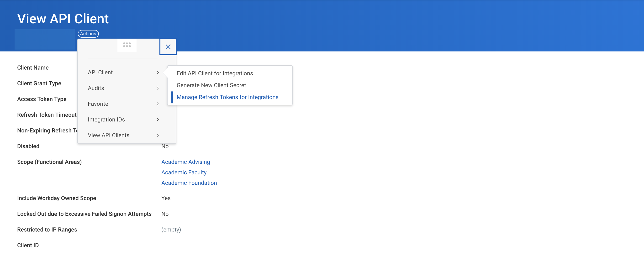Close the Actions popup with X

tap(168, 47)
